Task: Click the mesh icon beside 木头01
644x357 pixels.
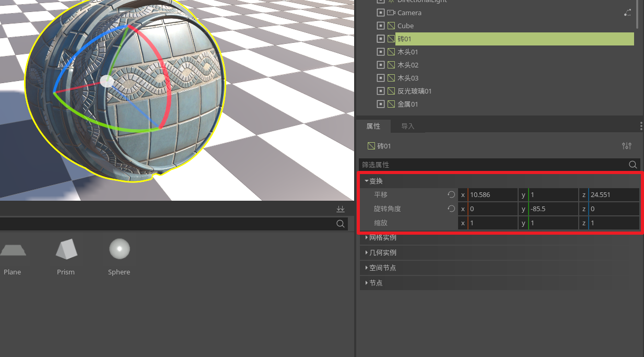Action: pyautogui.click(x=391, y=52)
